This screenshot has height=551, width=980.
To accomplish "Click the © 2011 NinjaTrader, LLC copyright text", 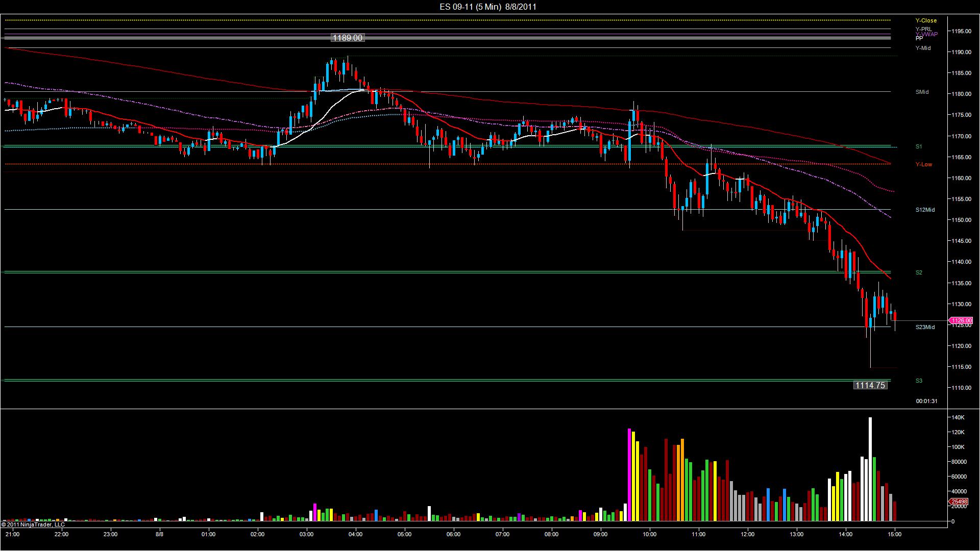I will click(x=33, y=524).
